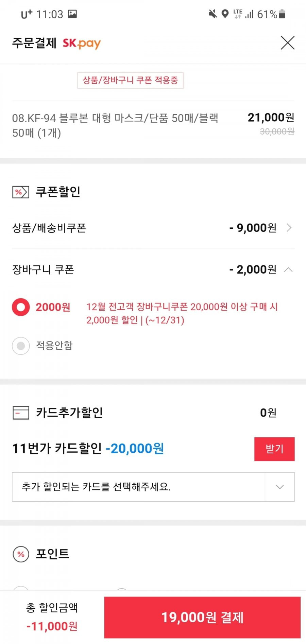Viewport: 306px width, 644px height.
Task: Tap the card additional discount icon
Action: click(x=21, y=413)
